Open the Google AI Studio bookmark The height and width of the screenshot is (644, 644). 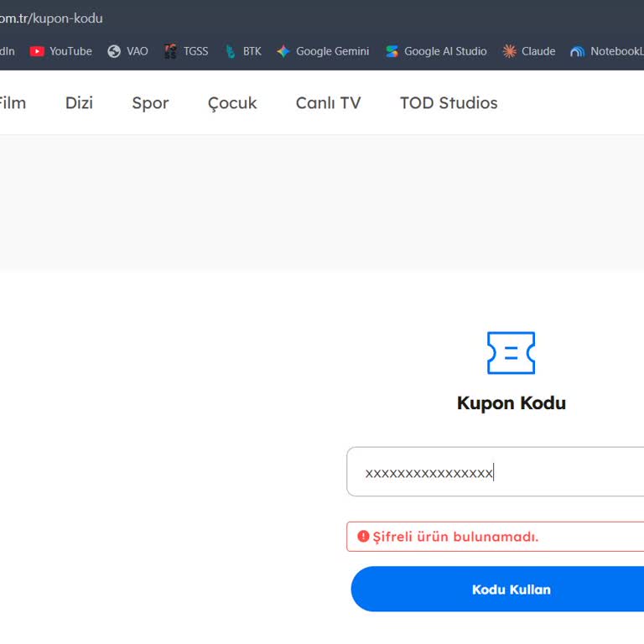tap(436, 51)
